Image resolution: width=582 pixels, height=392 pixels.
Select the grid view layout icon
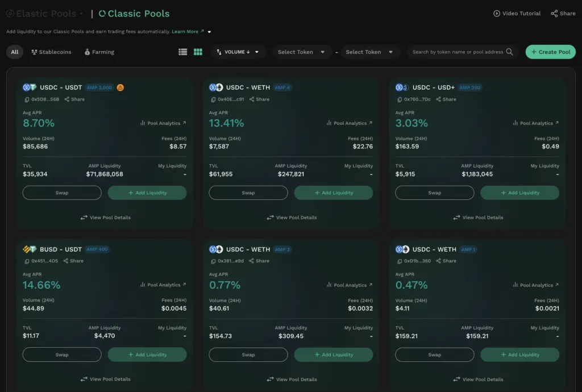pos(198,52)
